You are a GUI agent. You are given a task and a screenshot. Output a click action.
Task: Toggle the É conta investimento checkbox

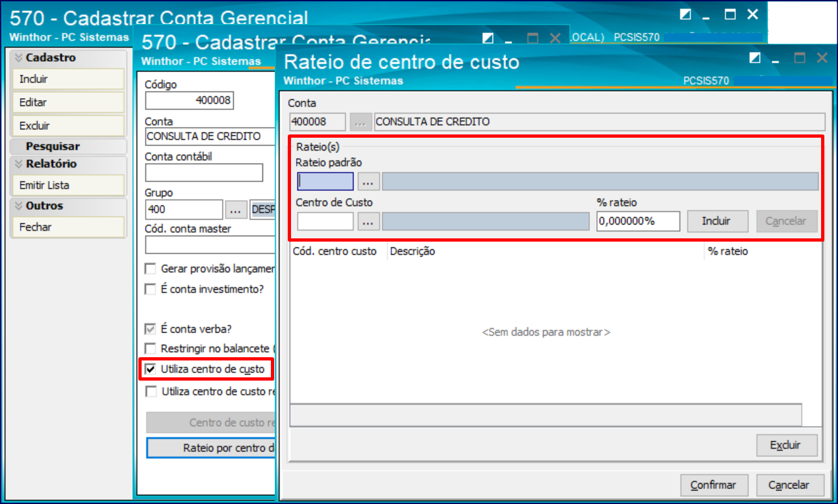pos(151,289)
